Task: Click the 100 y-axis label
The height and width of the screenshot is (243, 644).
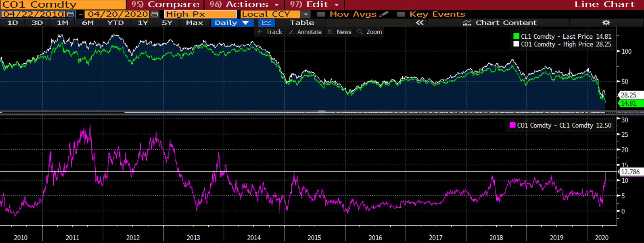Action: point(626,51)
